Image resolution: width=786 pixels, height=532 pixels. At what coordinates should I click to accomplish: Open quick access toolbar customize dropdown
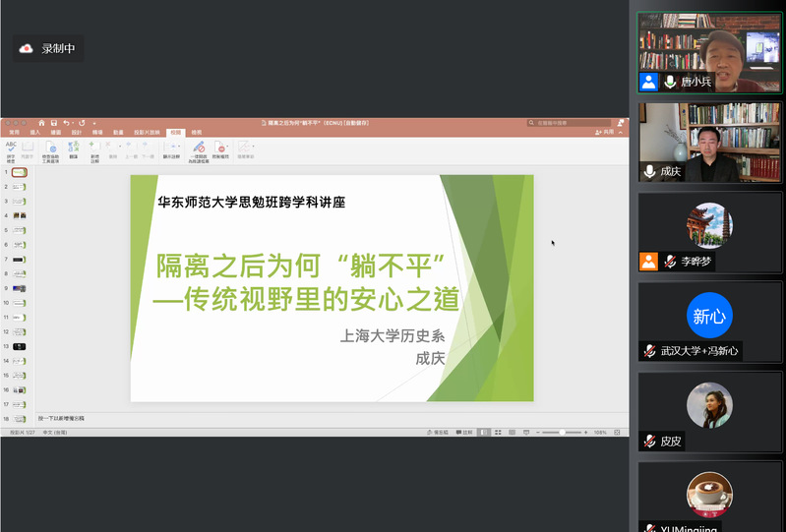(94, 123)
